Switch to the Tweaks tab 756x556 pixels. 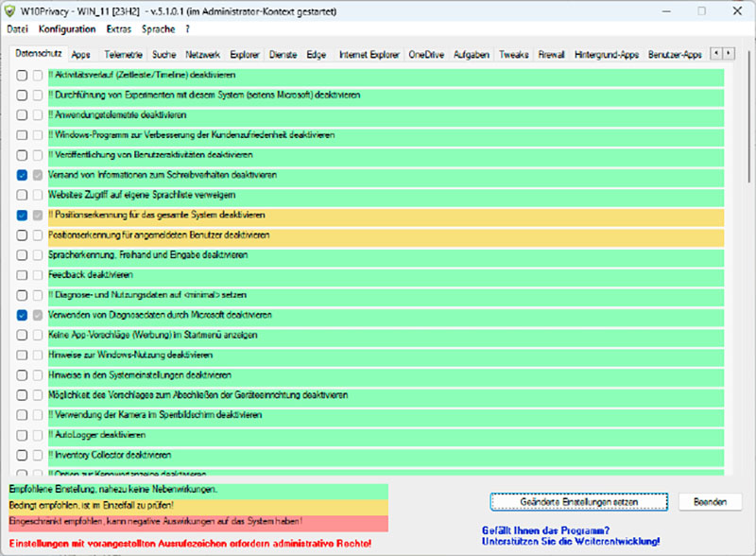pyautogui.click(x=513, y=55)
